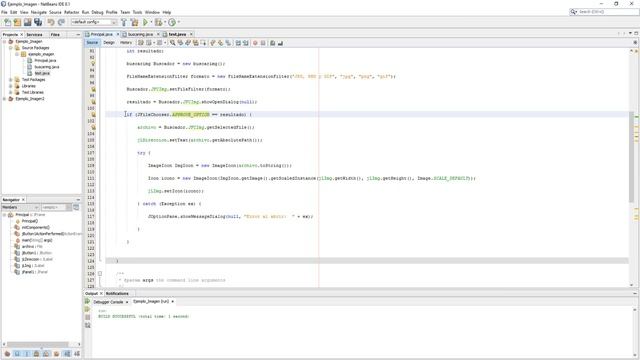
Task: Expand the Test Packages tree node
Action: click(x=11, y=80)
